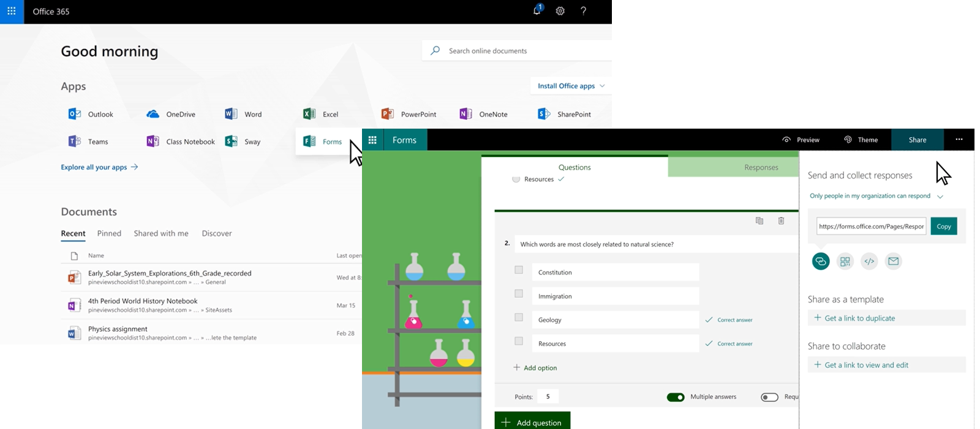
Task: Open the Office 365 help question mark
Action: 583,11
